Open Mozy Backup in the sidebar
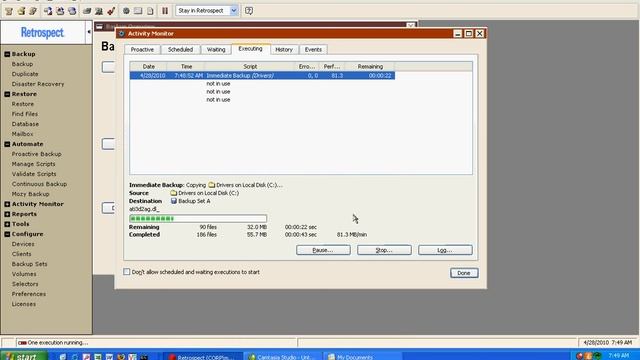Image resolution: width=640 pixels, height=360 pixels. coord(31,194)
